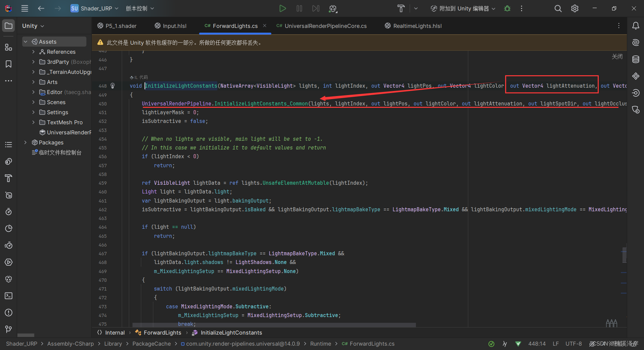Open the Unity view selector dropdown
This screenshot has width=644, height=350.
(33, 26)
